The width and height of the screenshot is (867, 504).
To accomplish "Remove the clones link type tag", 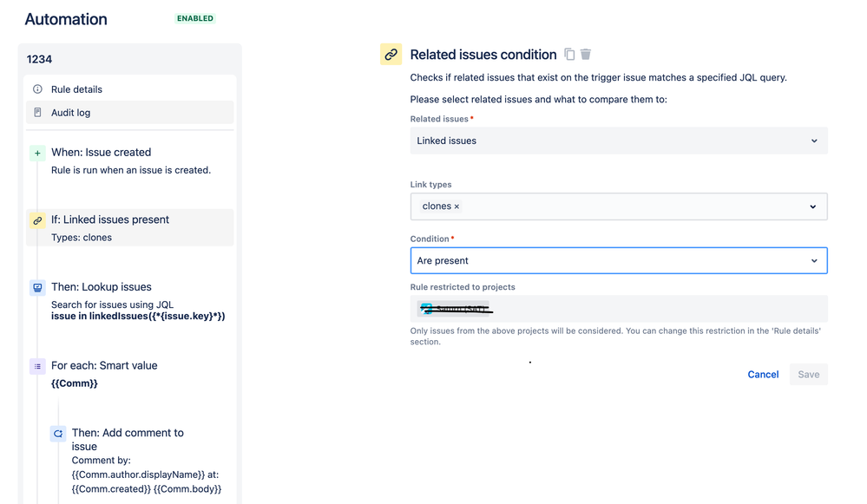I will [x=456, y=206].
